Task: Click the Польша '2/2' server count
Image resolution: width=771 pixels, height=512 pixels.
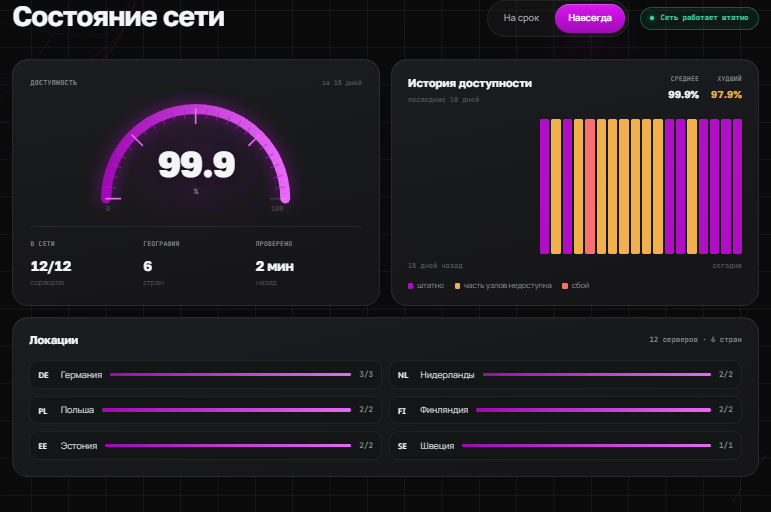Action: click(366, 409)
